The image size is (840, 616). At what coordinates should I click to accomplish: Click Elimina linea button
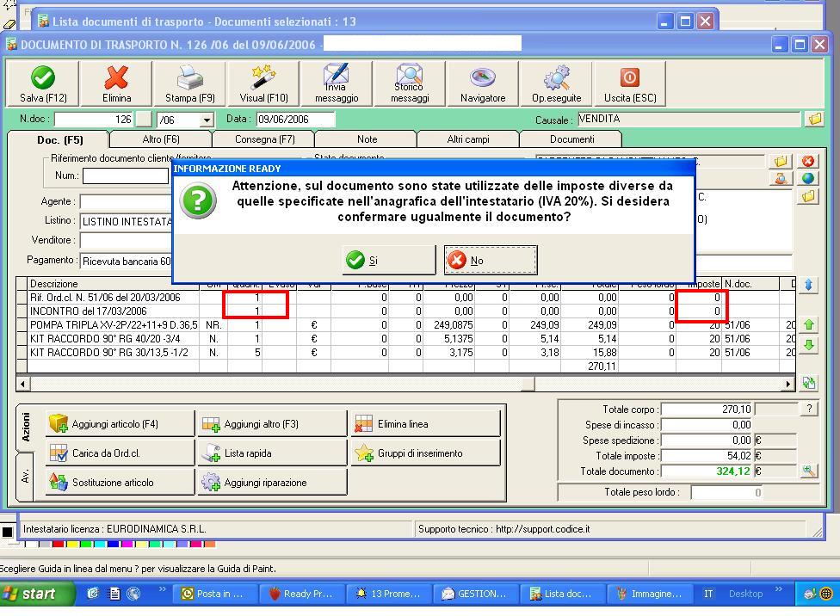tap(425, 424)
